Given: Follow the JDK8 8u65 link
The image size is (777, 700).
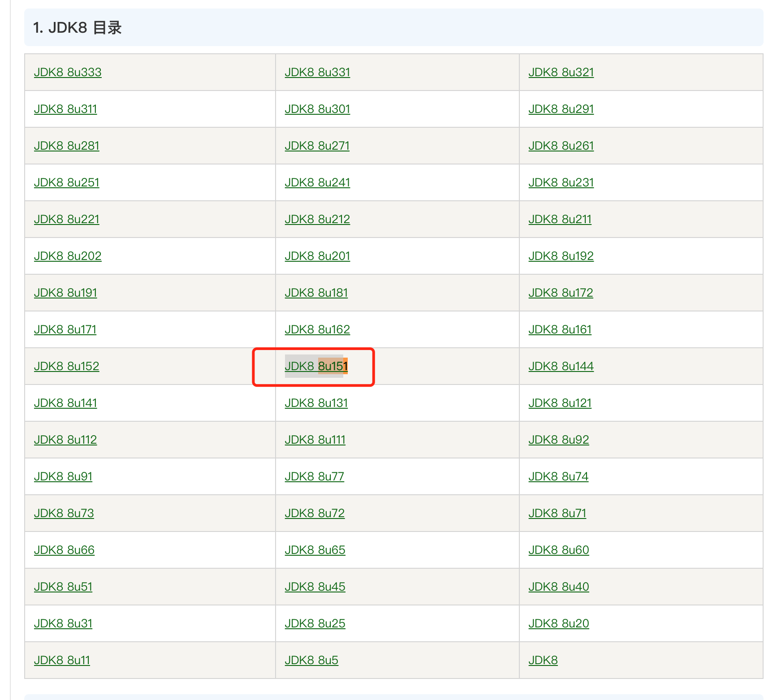Looking at the screenshot, I should point(315,550).
